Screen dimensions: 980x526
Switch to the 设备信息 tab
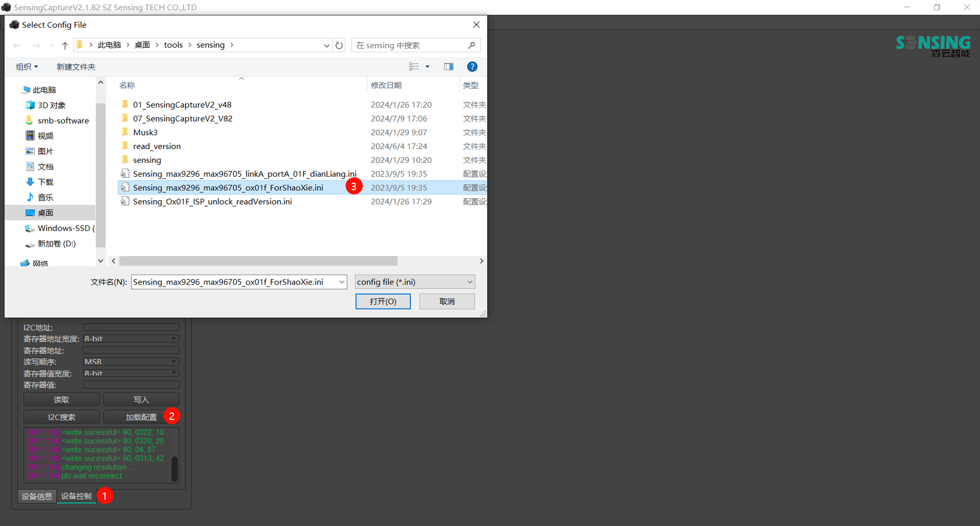(36, 497)
